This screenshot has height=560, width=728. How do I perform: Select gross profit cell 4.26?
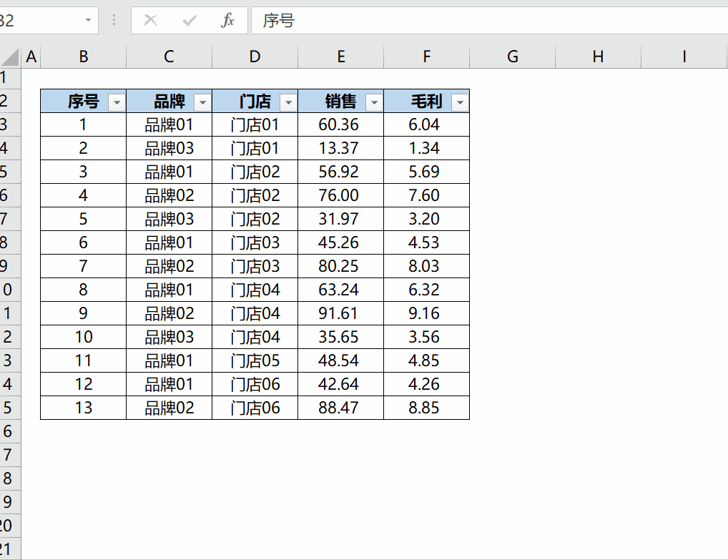pos(427,384)
